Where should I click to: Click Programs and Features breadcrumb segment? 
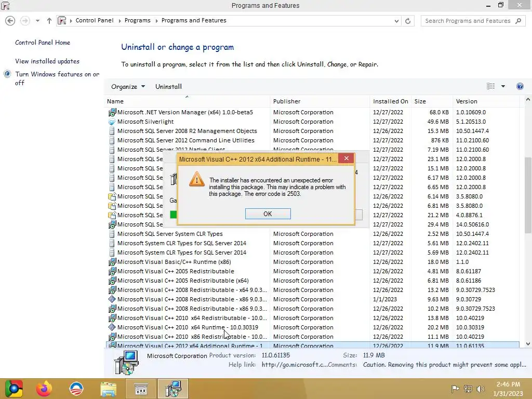click(x=194, y=20)
